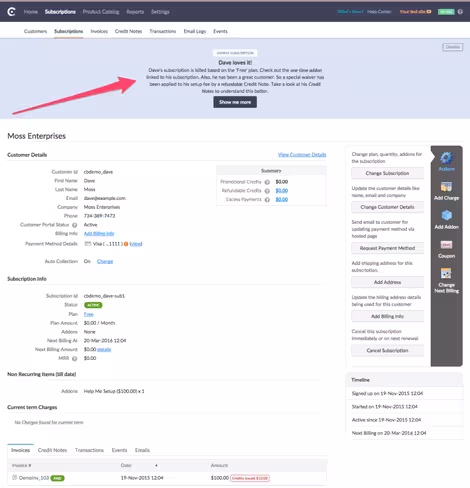
Task: Click the help icon next to MRR
Action: click(x=75, y=359)
